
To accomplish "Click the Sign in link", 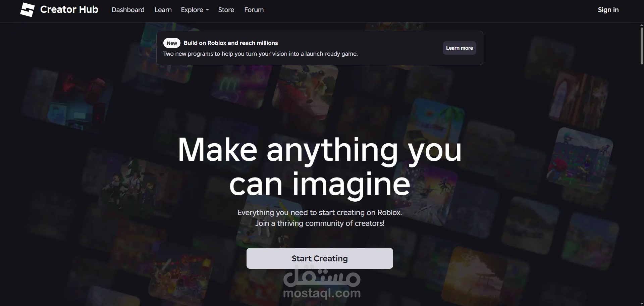I will pos(608,10).
